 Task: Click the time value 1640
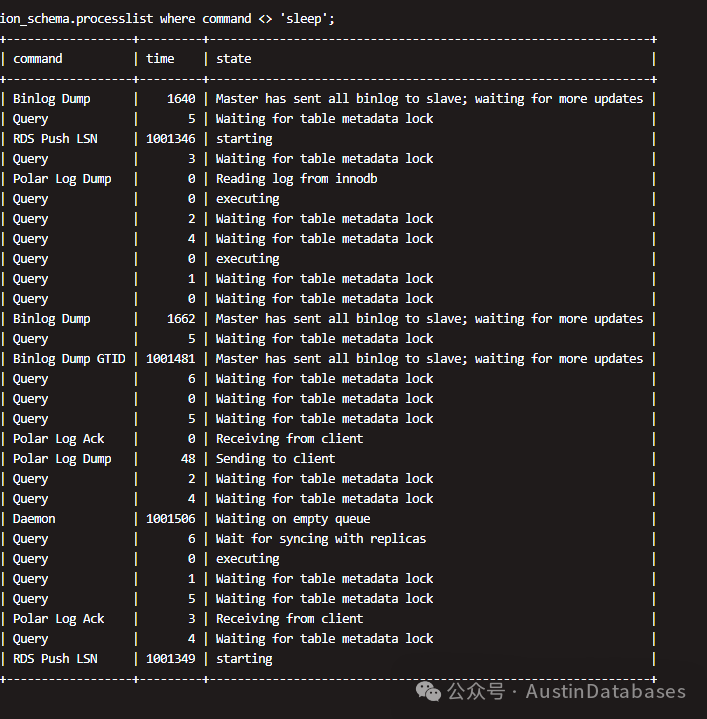(x=181, y=99)
